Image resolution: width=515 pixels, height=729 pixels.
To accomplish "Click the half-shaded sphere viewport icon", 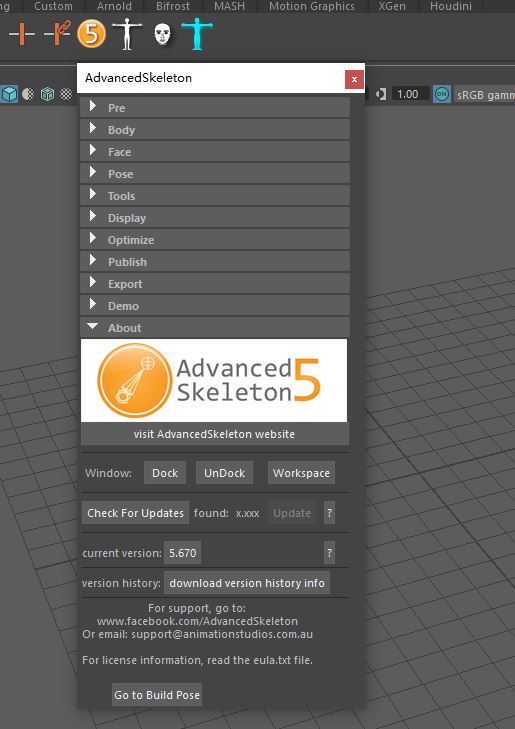I will pos(28,94).
